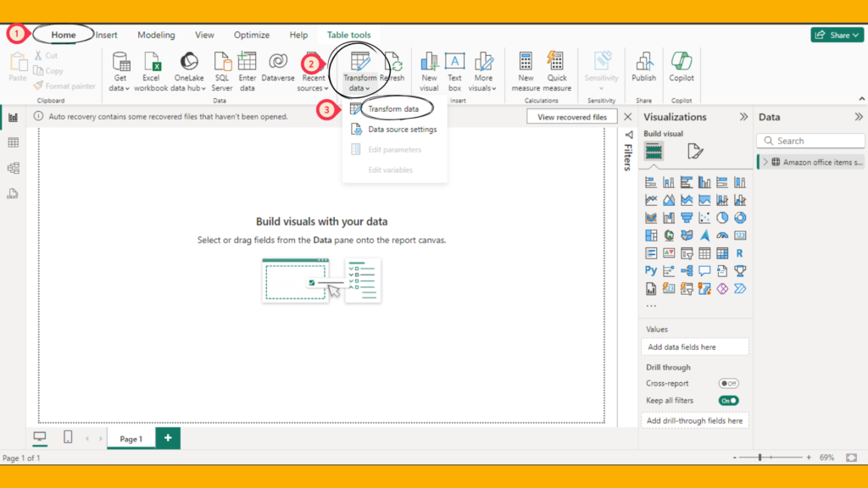Collapse the Data pane
868x488 pixels.
tap(858, 117)
